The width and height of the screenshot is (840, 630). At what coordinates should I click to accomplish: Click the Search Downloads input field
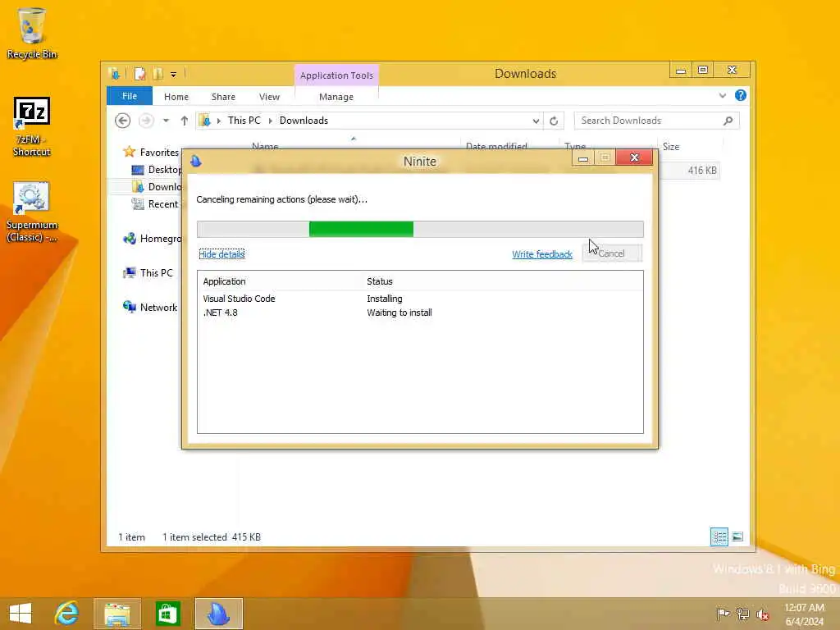(650, 121)
